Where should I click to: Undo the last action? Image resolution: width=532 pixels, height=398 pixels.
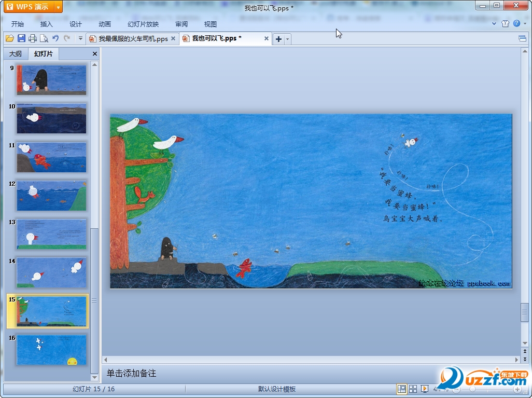(x=55, y=38)
